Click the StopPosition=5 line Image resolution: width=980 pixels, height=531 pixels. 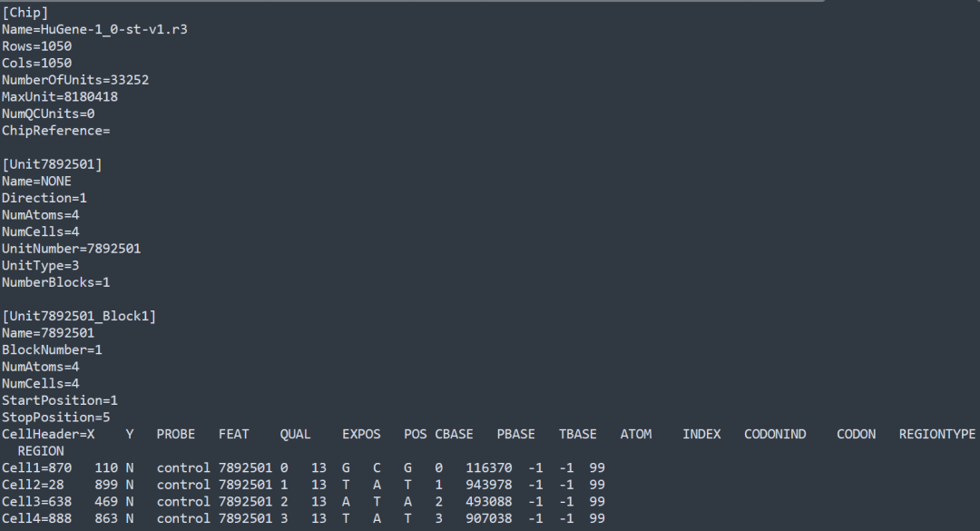pos(56,418)
